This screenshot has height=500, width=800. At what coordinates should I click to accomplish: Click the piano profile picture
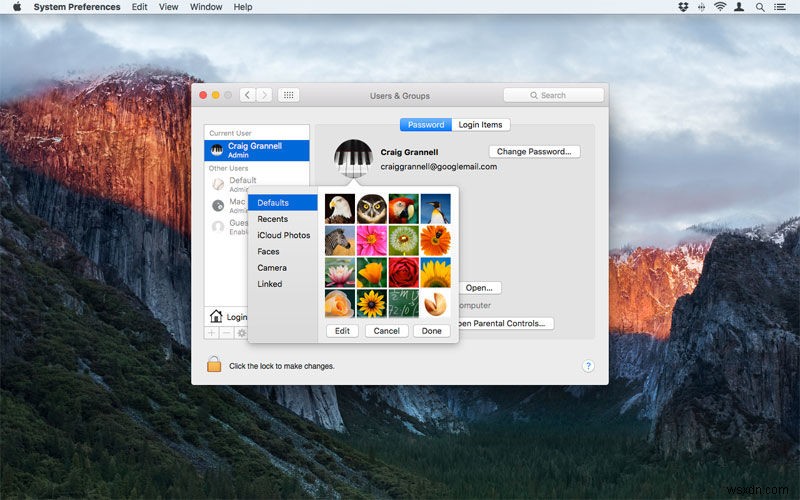click(x=352, y=159)
